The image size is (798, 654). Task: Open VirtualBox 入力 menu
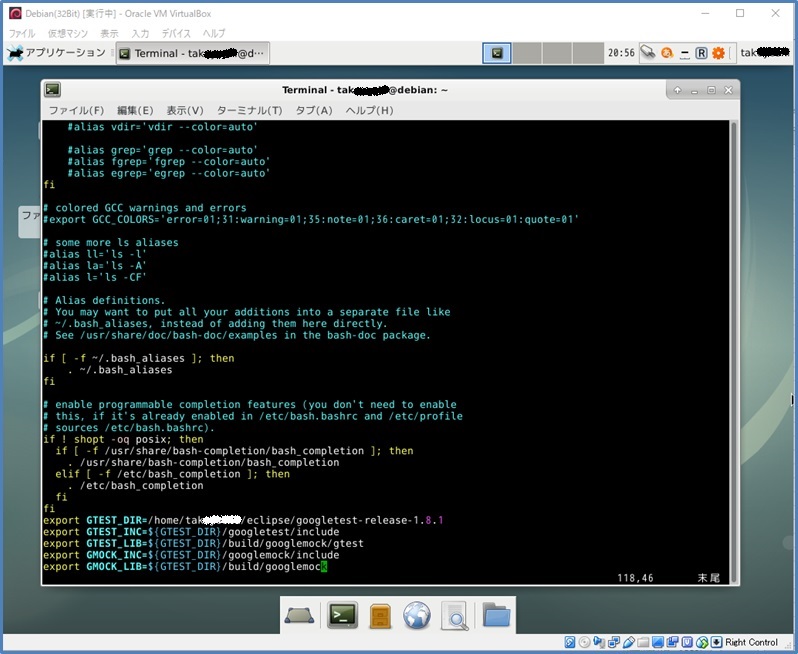(x=140, y=34)
